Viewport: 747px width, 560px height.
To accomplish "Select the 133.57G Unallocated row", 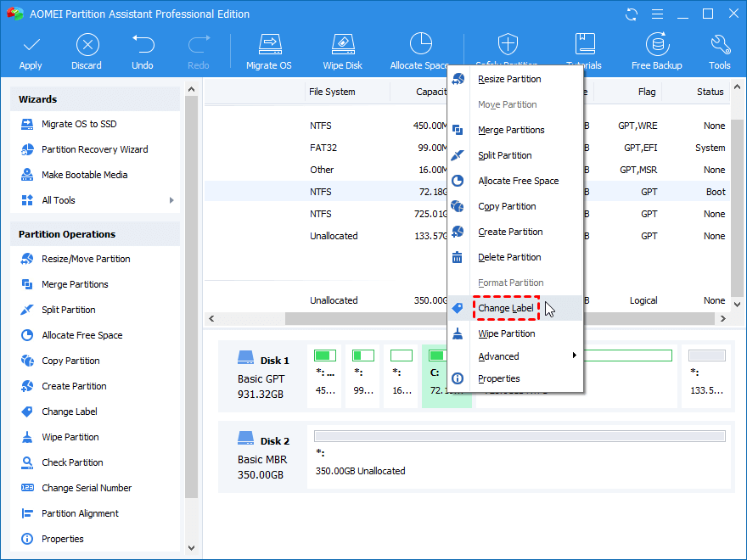I will click(x=467, y=236).
